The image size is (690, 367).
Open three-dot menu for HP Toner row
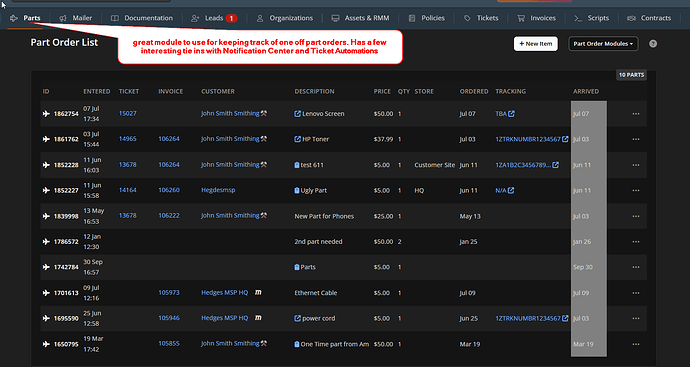click(x=636, y=139)
